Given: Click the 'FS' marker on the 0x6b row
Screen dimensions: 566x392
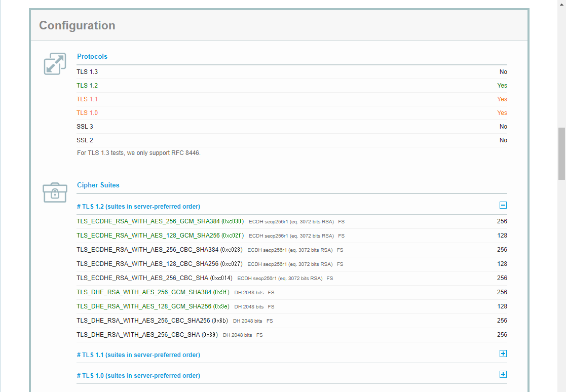Looking at the screenshot, I should [270, 321].
